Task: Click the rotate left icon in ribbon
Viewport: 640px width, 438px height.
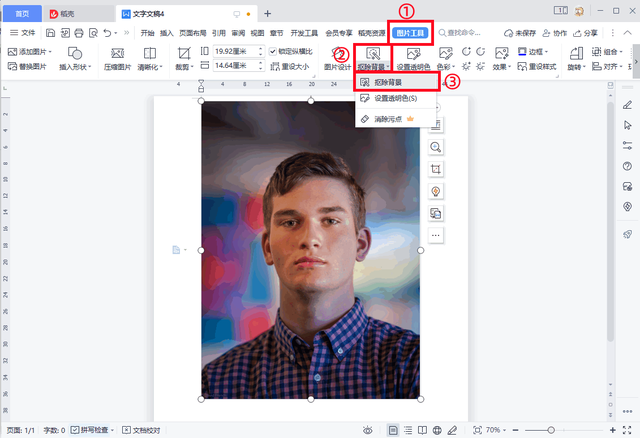Action: [x=466, y=51]
